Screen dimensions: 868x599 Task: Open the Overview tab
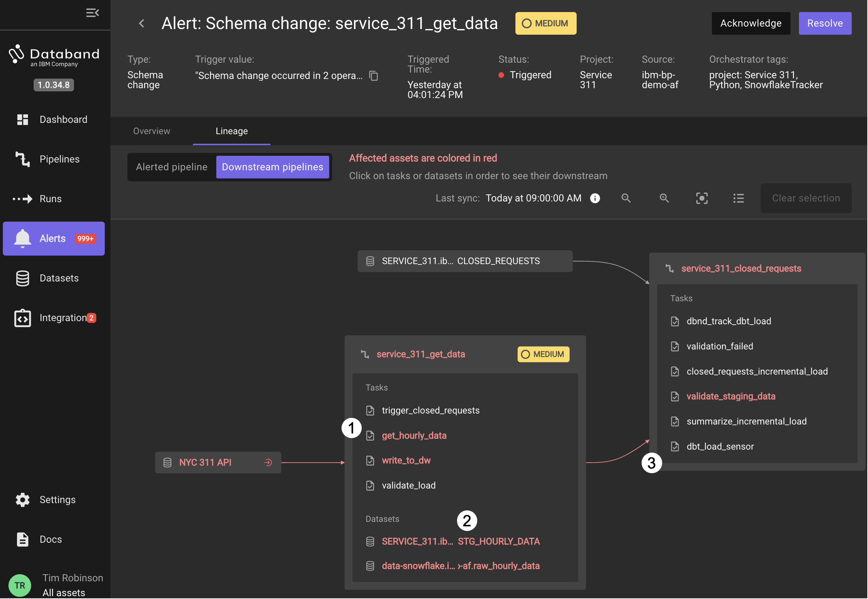152,131
